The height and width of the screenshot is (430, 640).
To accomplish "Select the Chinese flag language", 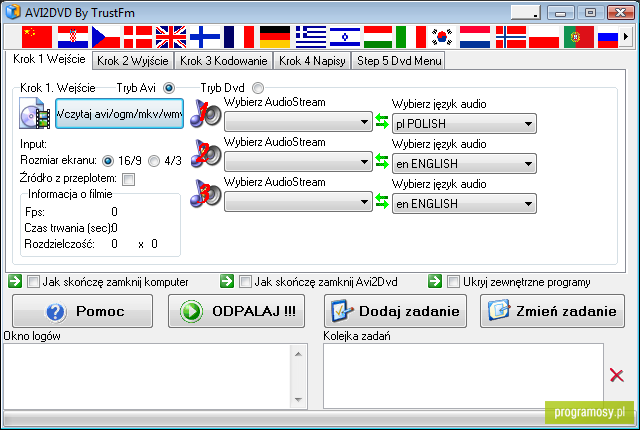I will [37, 37].
